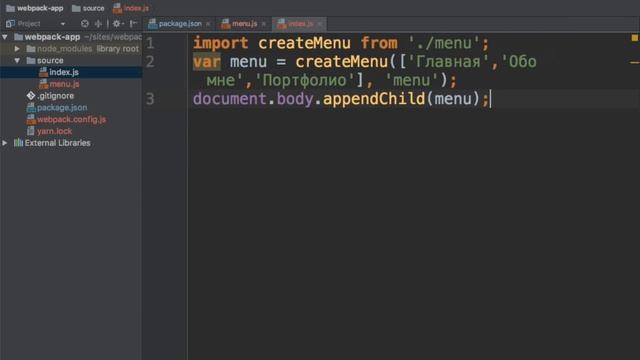Click the collapse all icon in Project toolbar
Screen dimensions: 640x360
(x=98, y=24)
